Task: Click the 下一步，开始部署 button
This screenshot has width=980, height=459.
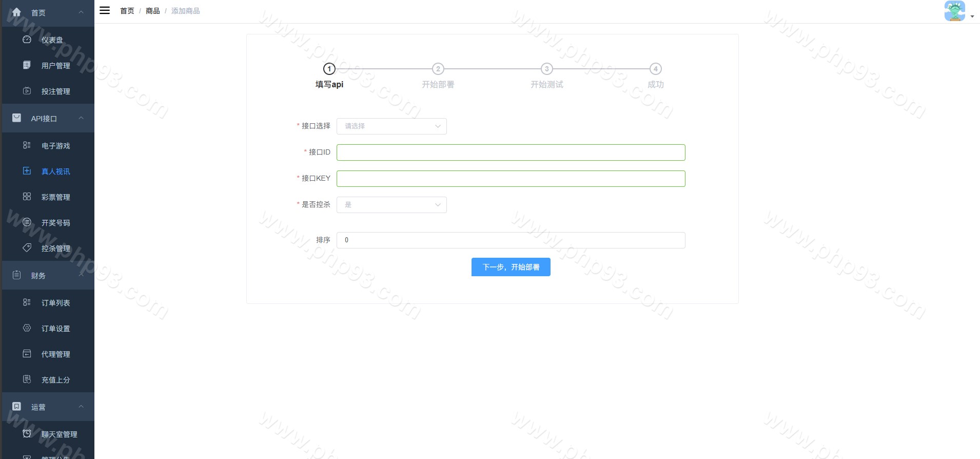Action: 511,267
